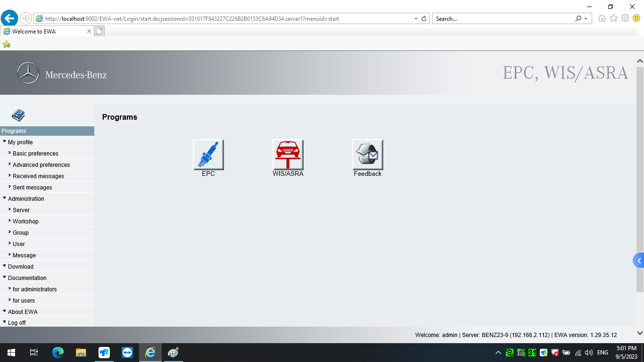644x362 pixels.
Task: Click Log off in the sidebar
Action: point(17,323)
